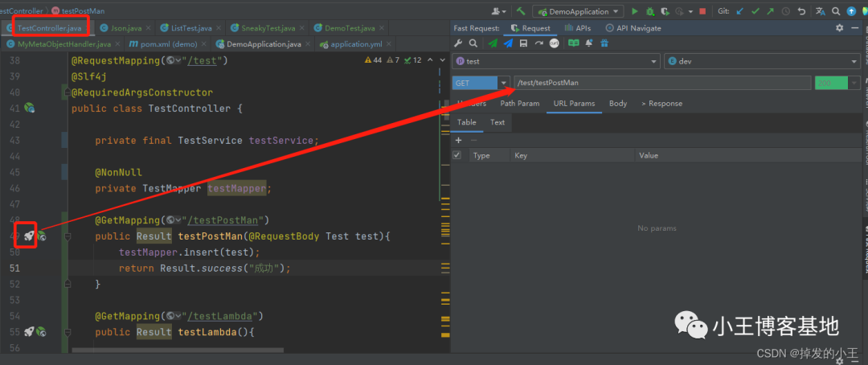Open DemoApplication run configuration dropdown
This screenshot has height=365, width=868.
616,11
